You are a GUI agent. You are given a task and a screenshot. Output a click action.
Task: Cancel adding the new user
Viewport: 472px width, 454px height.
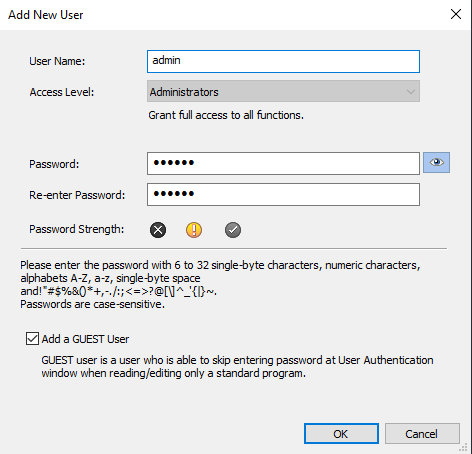pyautogui.click(x=422, y=434)
